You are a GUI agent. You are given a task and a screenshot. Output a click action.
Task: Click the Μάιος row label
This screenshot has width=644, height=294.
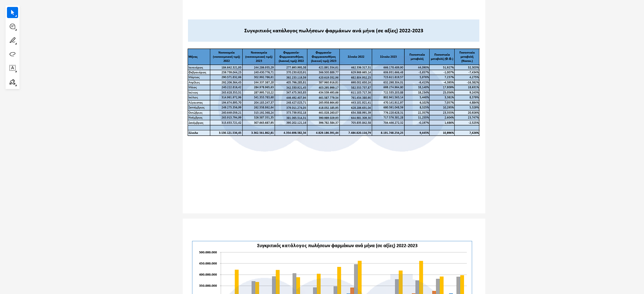193,87
